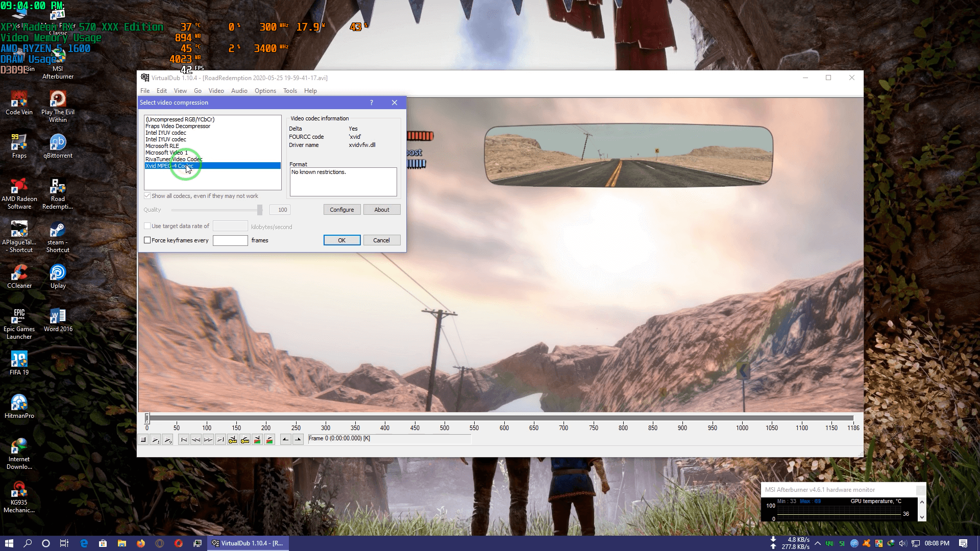This screenshot has height=551, width=980.
Task: Open Epic Games Launcher icon
Action: pyautogui.click(x=19, y=324)
